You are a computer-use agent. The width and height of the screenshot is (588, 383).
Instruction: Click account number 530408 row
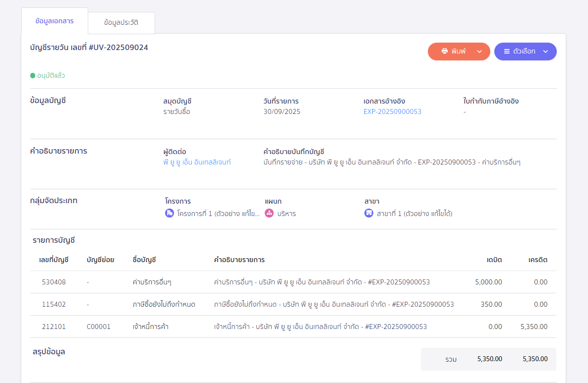54,282
